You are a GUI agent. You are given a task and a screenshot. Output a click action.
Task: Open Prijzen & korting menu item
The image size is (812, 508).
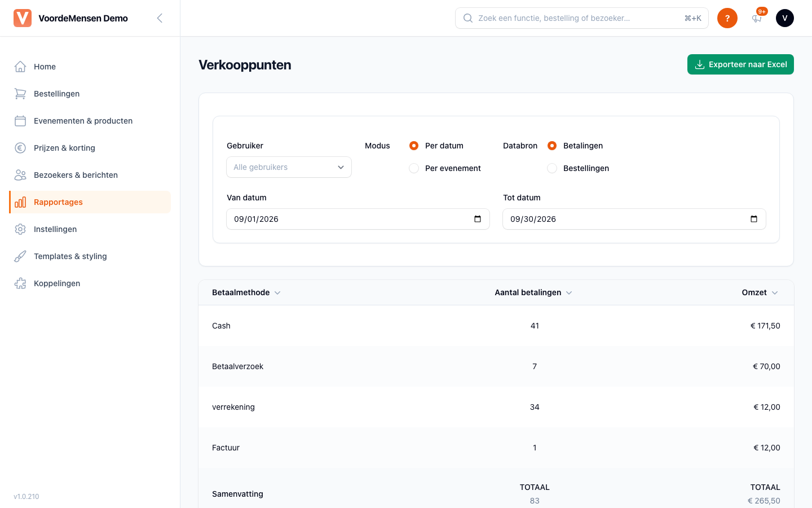90,148
